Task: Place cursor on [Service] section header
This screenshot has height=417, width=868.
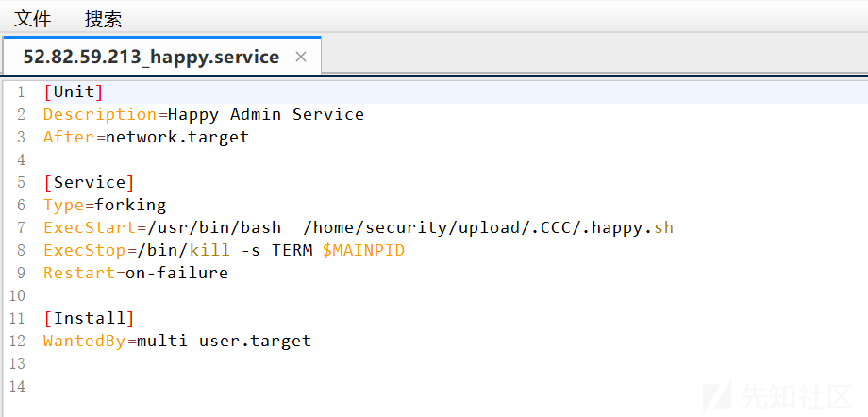Action: (x=89, y=182)
